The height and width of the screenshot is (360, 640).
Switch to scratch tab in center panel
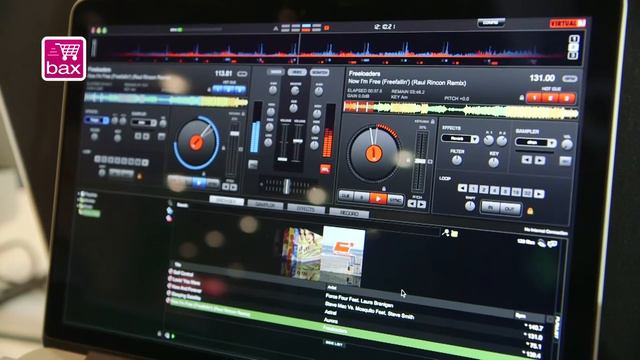[x=319, y=73]
